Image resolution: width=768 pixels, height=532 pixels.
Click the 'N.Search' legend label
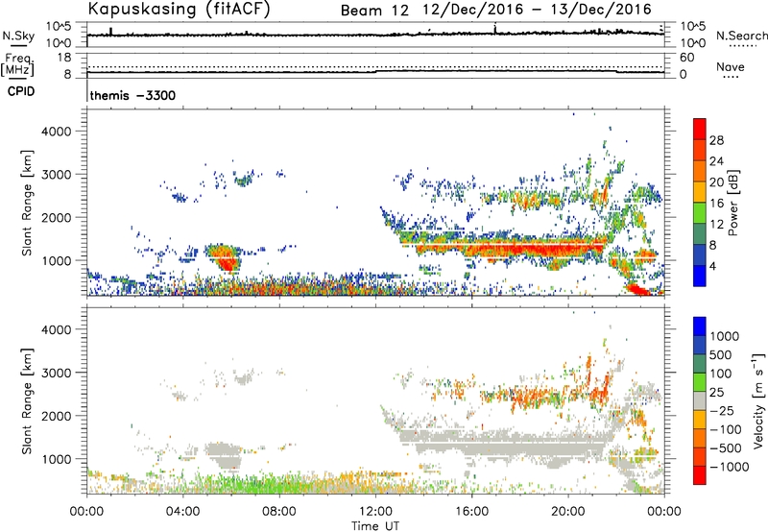click(x=741, y=36)
